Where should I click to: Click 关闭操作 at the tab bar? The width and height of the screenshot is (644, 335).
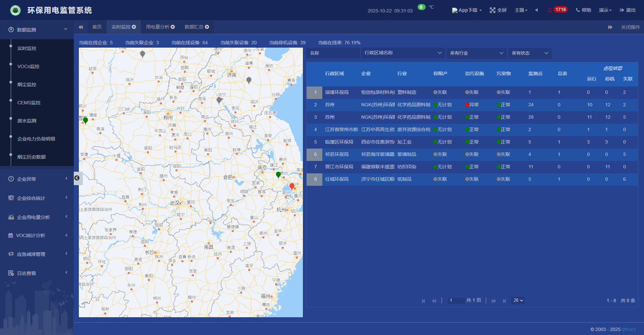point(630,27)
